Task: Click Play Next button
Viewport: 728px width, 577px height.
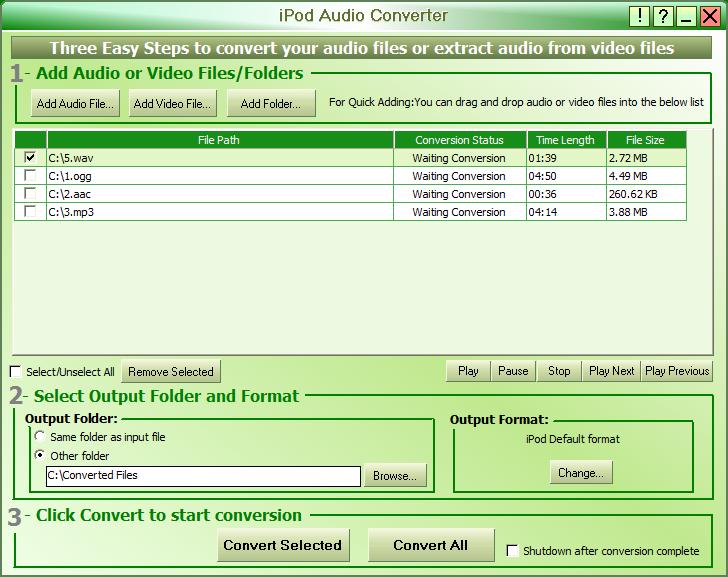Action: pos(611,371)
